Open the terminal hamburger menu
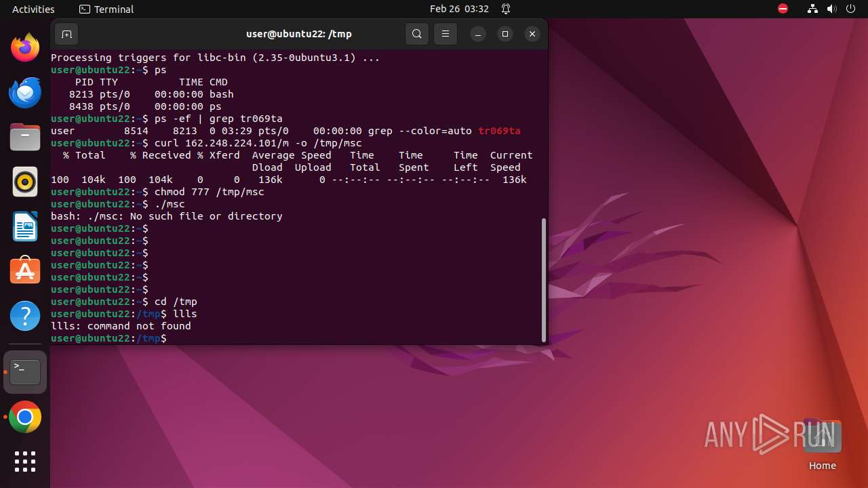The image size is (868, 488). (x=445, y=34)
